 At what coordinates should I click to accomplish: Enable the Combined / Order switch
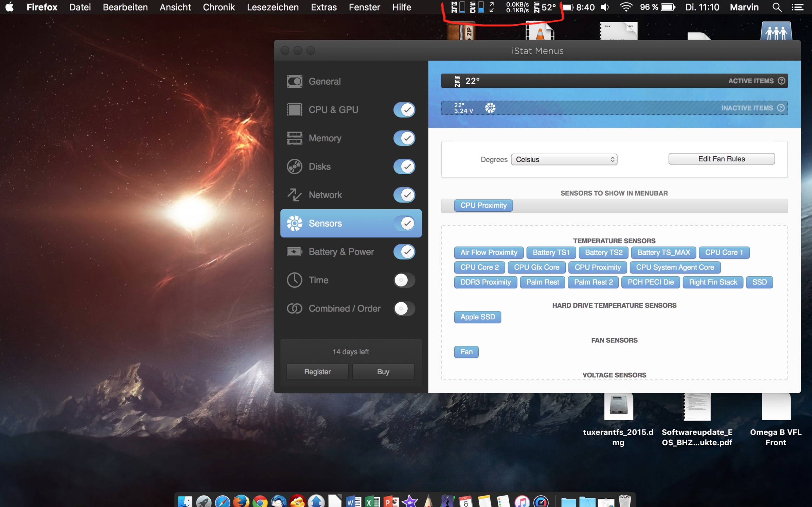(x=404, y=309)
